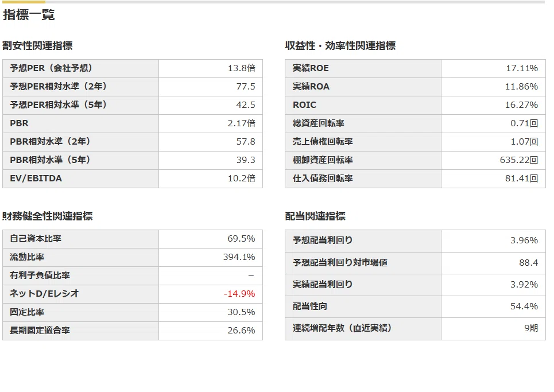Select the ROIC row label
The height and width of the screenshot is (392, 554).
point(304,105)
